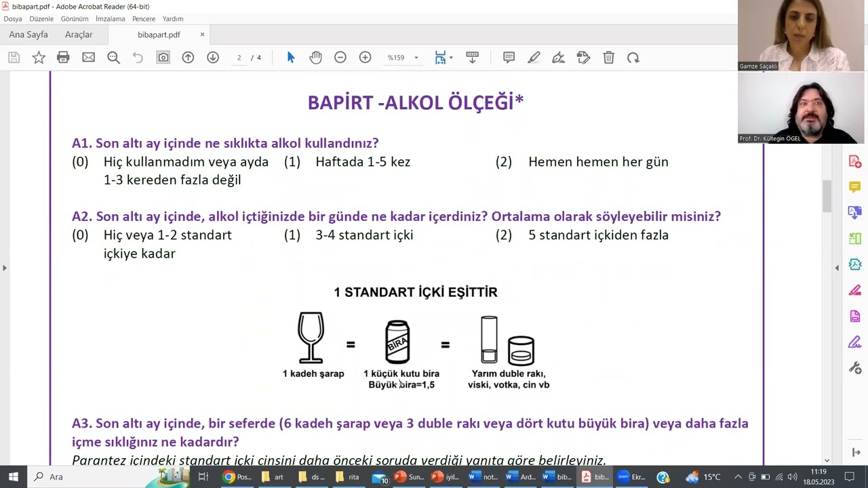Activate the hand pan tool
868x488 pixels.
click(315, 58)
